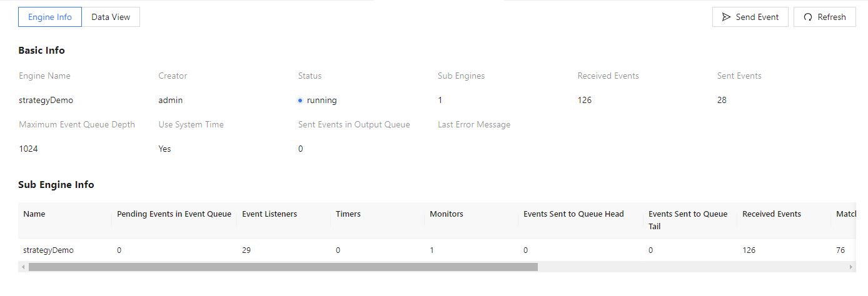The width and height of the screenshot is (868, 296).
Task: Click the Events Sent to Queue Head header
Action: tap(573, 214)
